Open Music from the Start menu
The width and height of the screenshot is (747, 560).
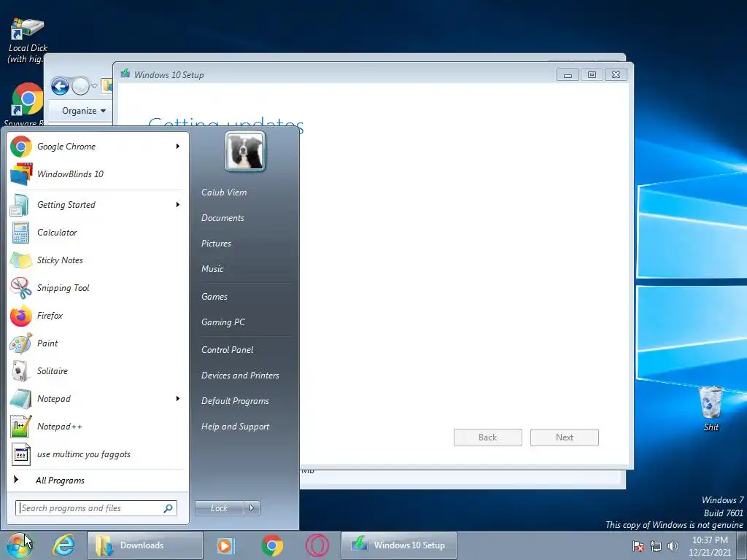pos(212,269)
